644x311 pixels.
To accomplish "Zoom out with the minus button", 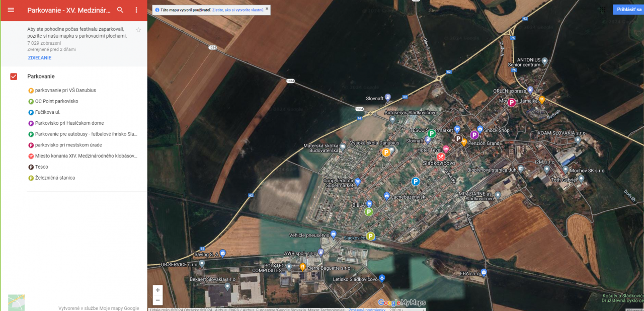I will pos(158,300).
